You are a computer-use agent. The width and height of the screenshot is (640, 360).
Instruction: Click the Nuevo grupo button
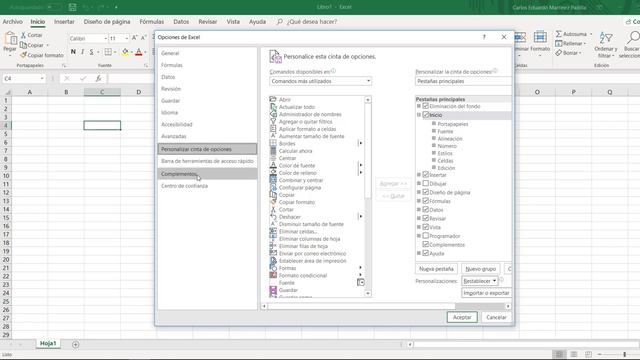[480, 269]
